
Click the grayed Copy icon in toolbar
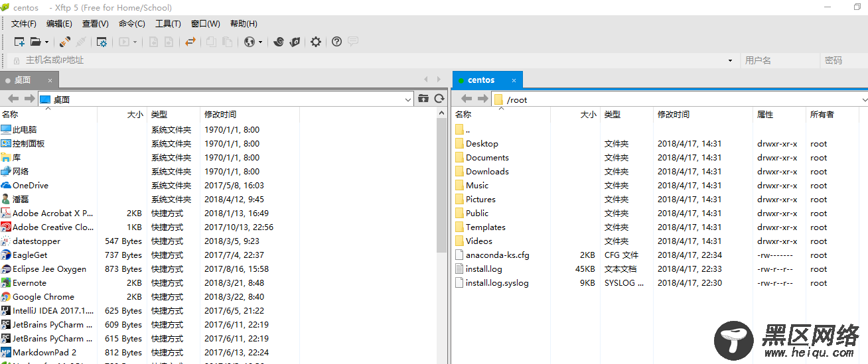[211, 42]
